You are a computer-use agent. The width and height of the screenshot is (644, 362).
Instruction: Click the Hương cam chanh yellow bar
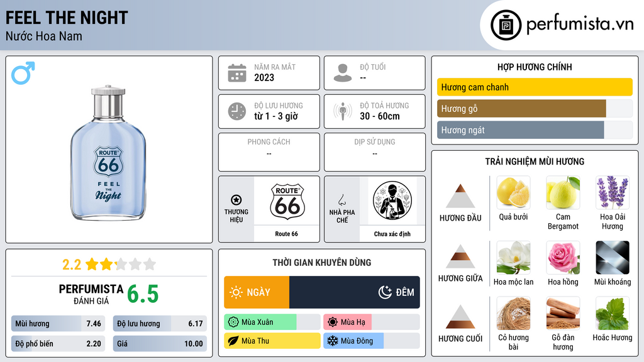(535, 87)
